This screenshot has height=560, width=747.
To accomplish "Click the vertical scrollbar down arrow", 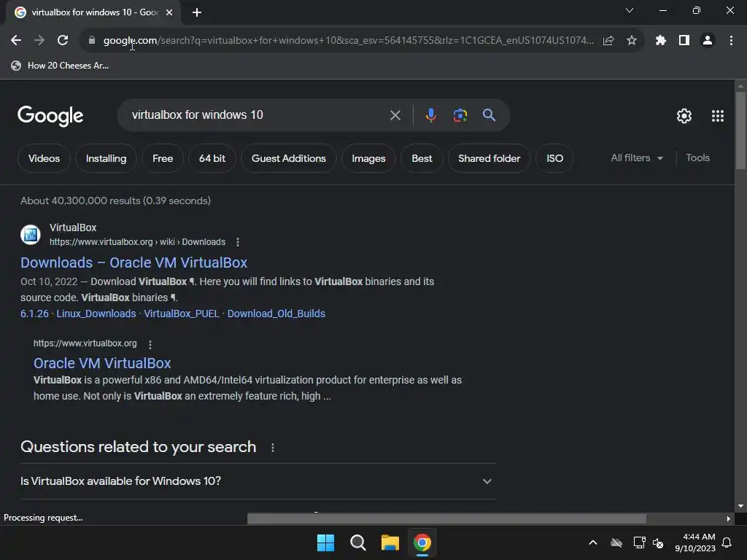I will click(740, 506).
